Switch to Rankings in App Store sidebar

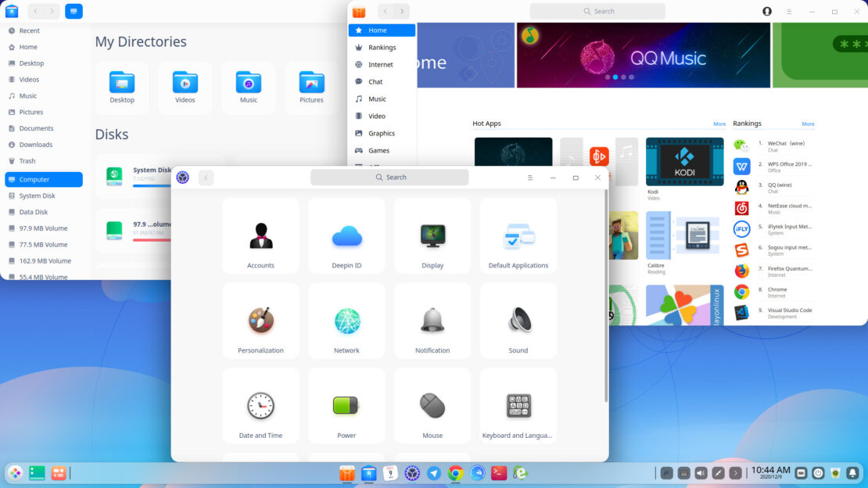tap(381, 47)
